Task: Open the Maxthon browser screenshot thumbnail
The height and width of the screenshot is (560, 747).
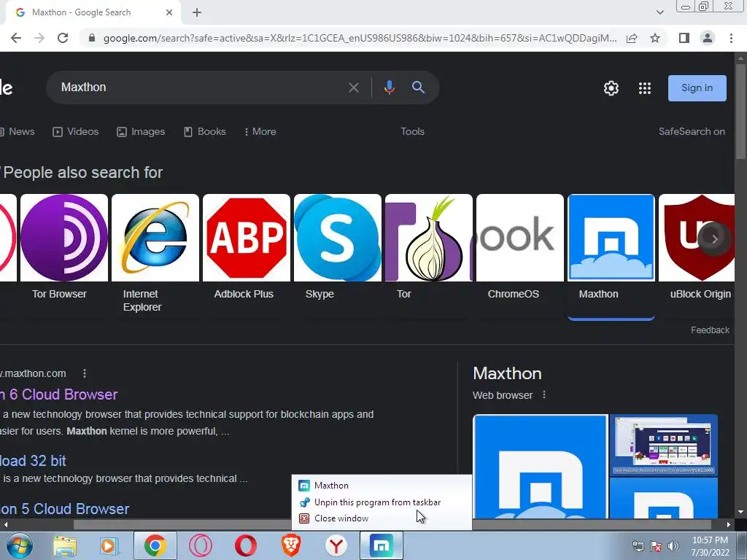Action: [x=664, y=445]
